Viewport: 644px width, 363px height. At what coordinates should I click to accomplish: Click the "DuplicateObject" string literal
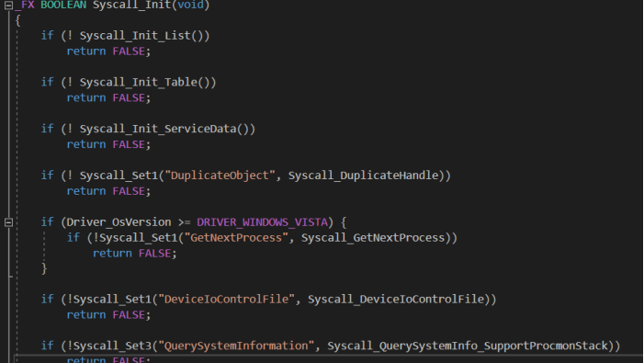[220, 176]
